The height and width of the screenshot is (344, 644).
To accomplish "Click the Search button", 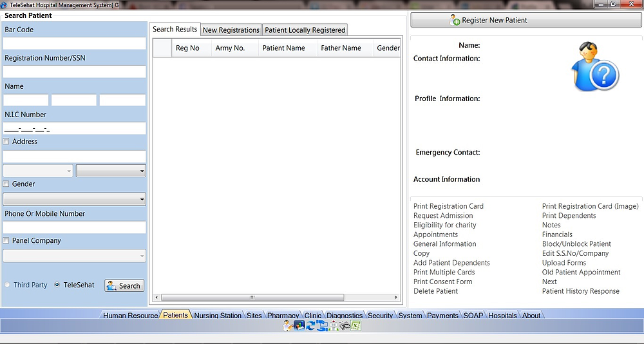I will click(x=124, y=285).
